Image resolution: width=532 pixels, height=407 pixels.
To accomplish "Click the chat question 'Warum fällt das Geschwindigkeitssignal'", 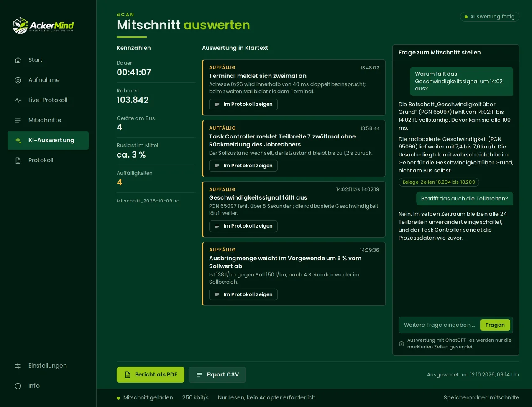I will (x=461, y=81).
